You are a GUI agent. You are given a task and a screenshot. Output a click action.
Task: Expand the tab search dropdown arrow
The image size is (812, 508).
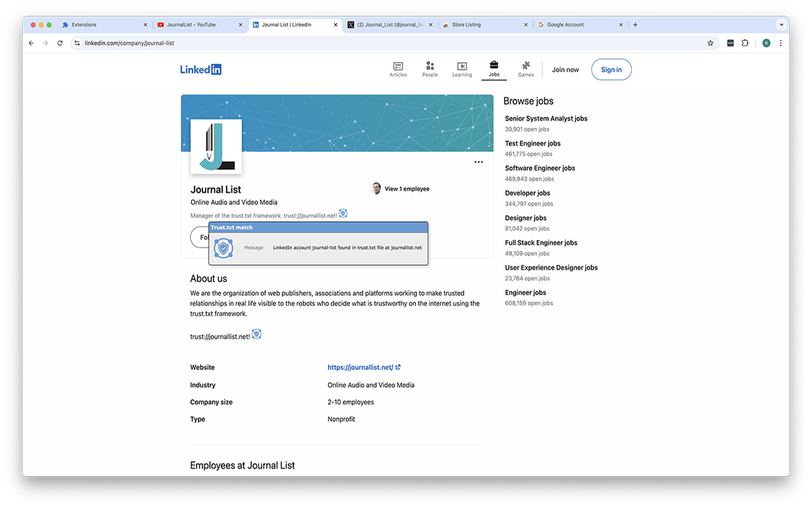(781, 25)
